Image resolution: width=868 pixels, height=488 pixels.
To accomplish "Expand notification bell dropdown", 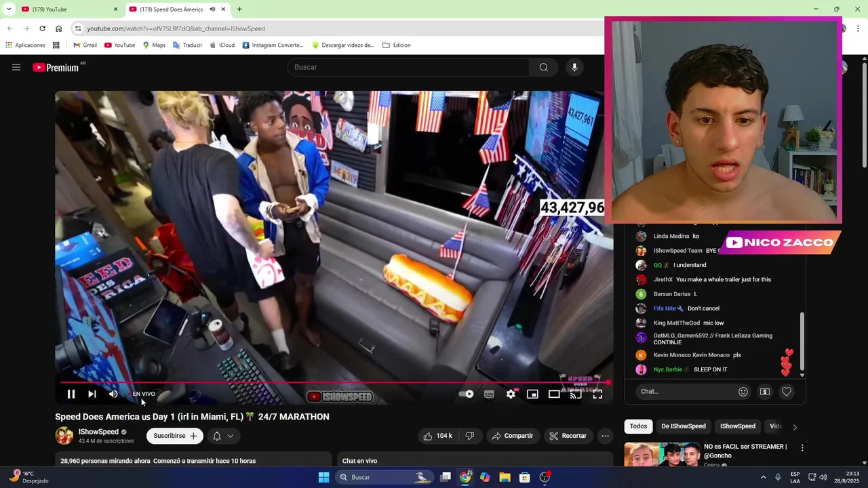I will 223,436.
